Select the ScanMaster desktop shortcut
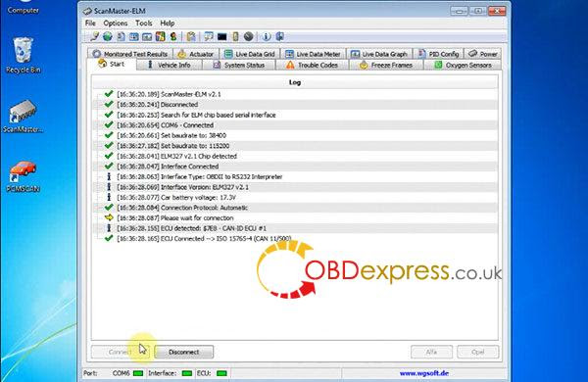 point(23,117)
